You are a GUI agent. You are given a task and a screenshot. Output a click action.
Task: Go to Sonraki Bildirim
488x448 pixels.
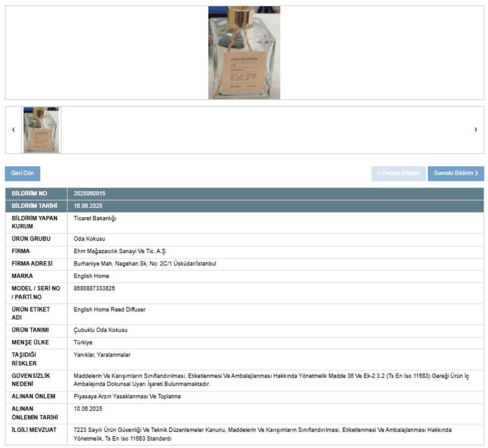click(x=455, y=174)
